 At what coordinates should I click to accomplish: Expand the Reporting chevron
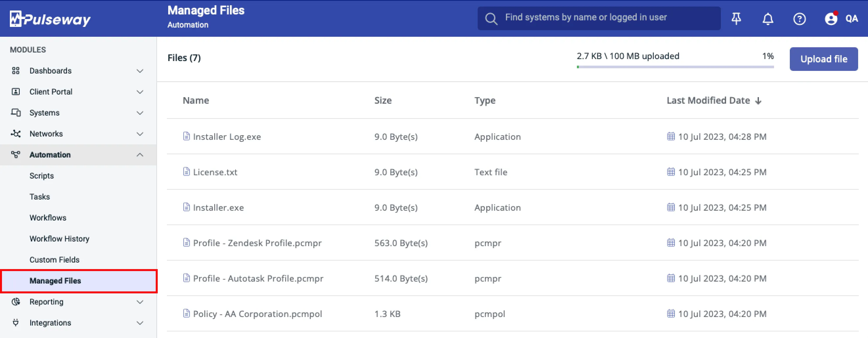coord(140,302)
